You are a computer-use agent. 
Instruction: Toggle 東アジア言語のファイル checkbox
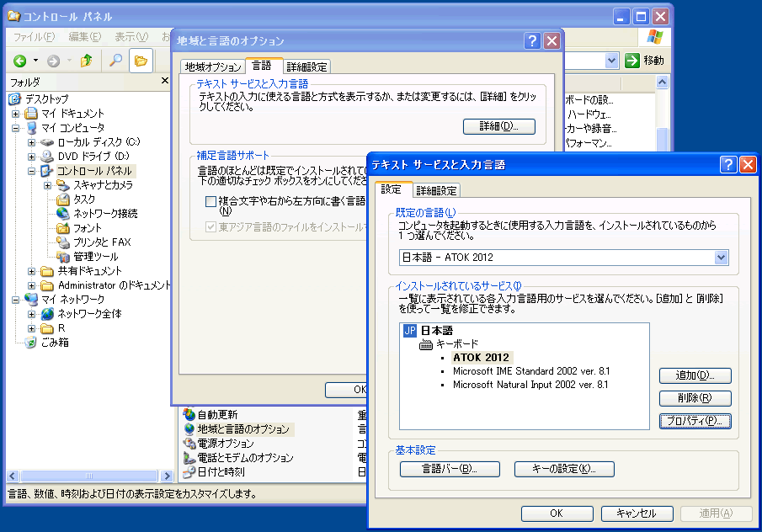tap(210, 227)
